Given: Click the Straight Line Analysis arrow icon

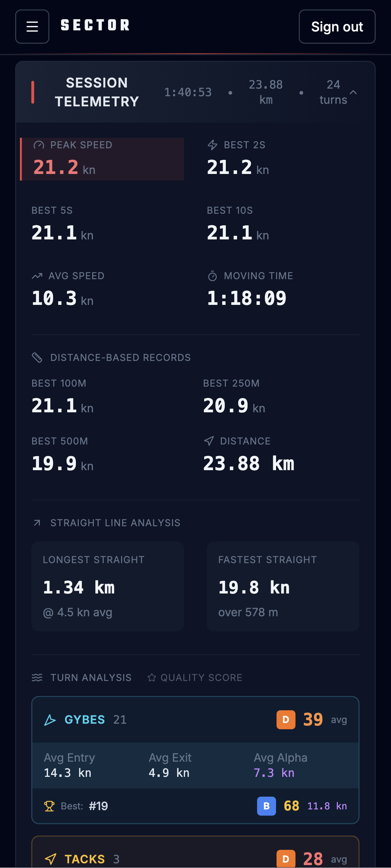Looking at the screenshot, I should 37,523.
